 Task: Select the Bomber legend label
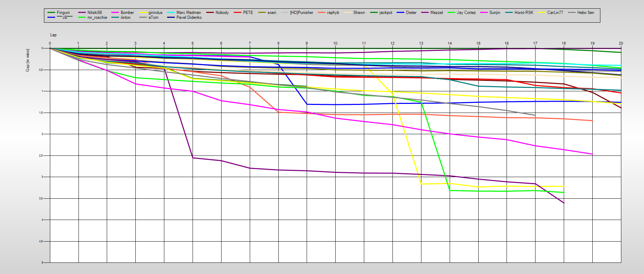pyautogui.click(x=127, y=13)
